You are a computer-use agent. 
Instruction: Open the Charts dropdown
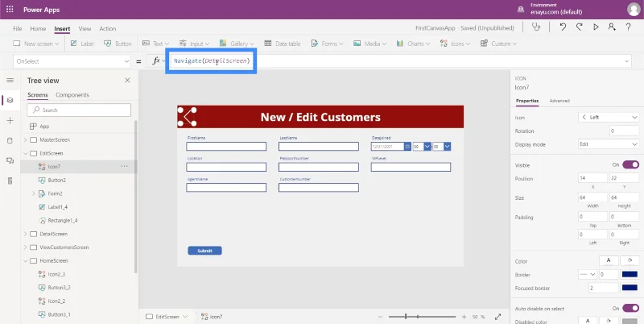click(413, 44)
